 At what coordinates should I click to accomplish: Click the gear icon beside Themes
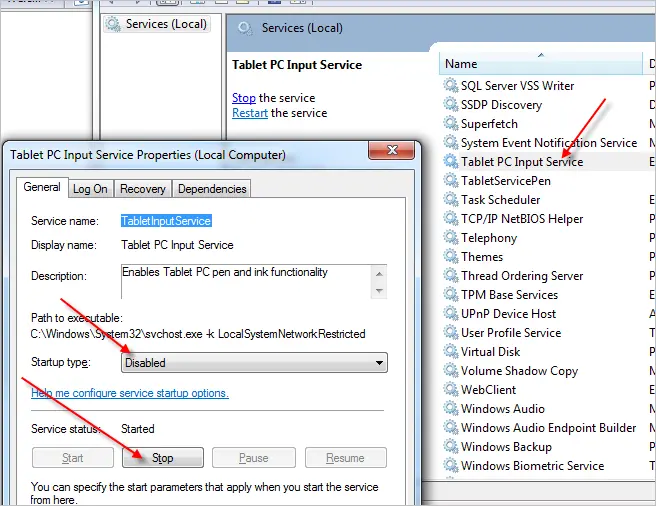click(451, 256)
